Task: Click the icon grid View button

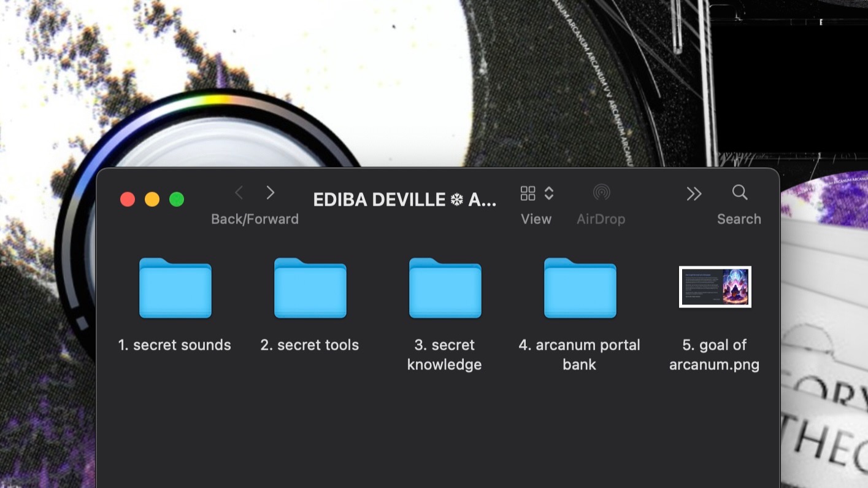Action: (528, 193)
